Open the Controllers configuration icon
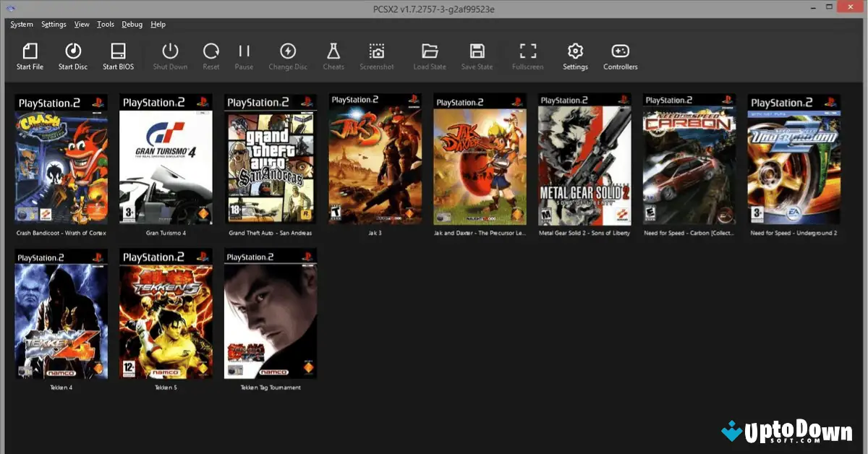Viewport: 868px width, 454px height. click(x=620, y=53)
